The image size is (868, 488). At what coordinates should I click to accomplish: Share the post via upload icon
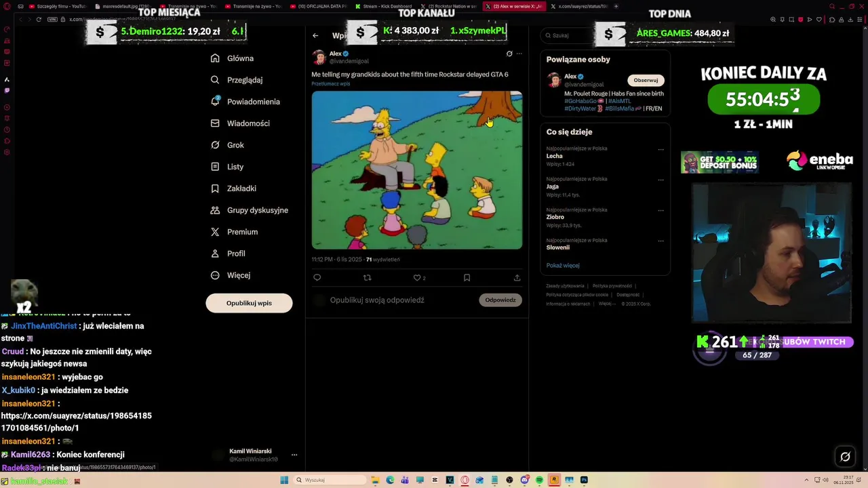point(517,277)
